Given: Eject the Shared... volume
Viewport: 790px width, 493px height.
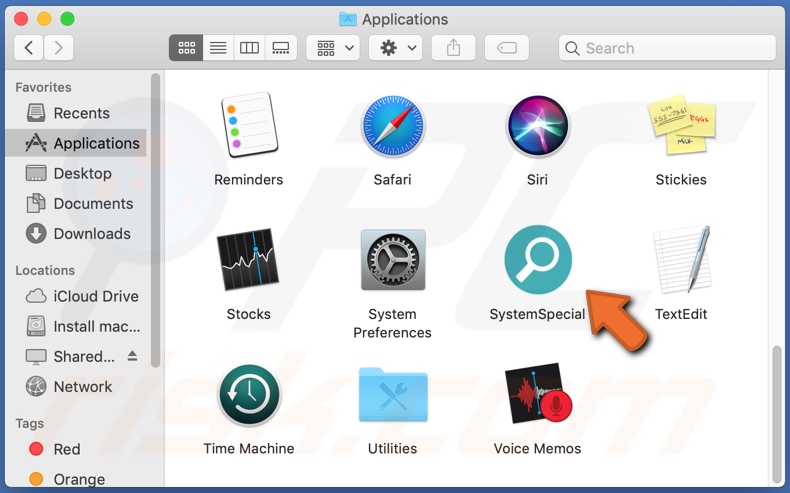Looking at the screenshot, I should click(132, 356).
